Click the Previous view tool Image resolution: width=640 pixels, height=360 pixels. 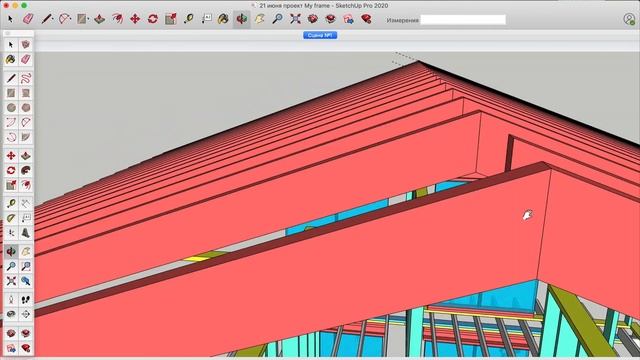point(26,281)
